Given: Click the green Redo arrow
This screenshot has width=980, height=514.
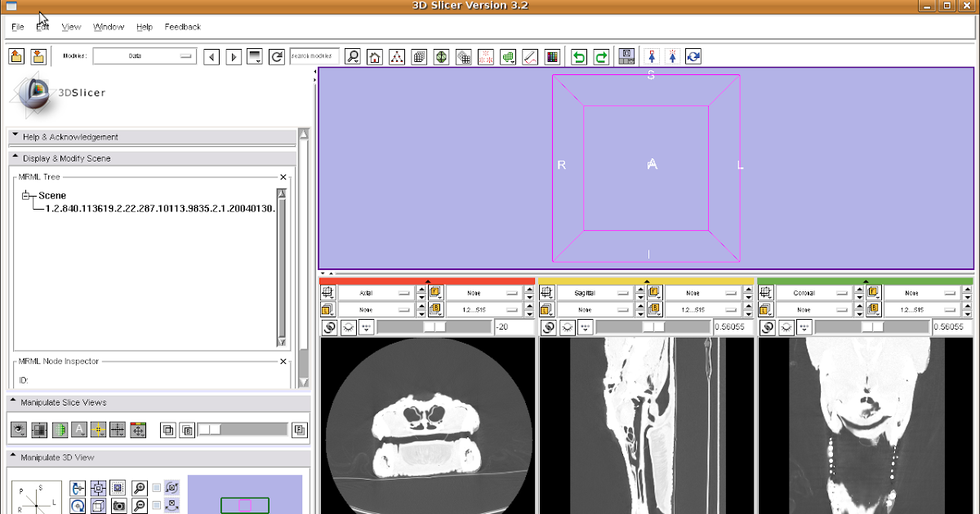Looking at the screenshot, I should (601, 57).
